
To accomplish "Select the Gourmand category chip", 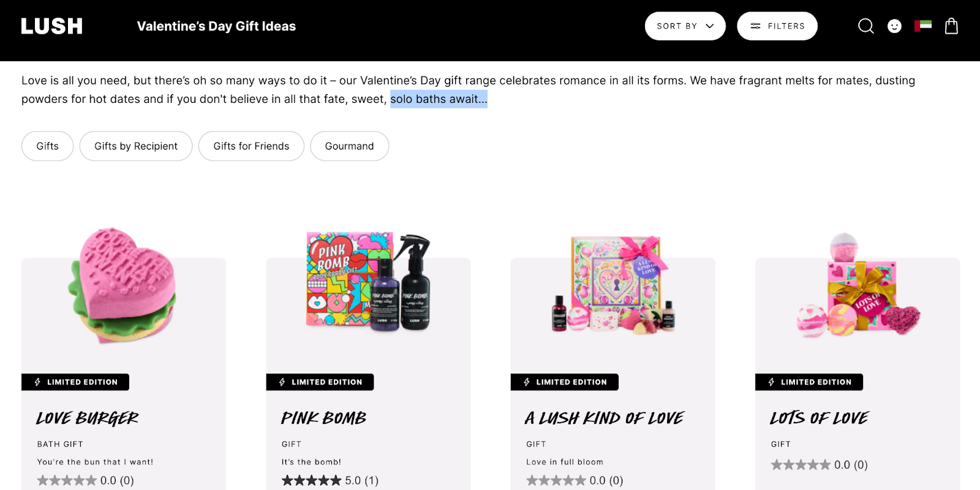I will pyautogui.click(x=349, y=146).
